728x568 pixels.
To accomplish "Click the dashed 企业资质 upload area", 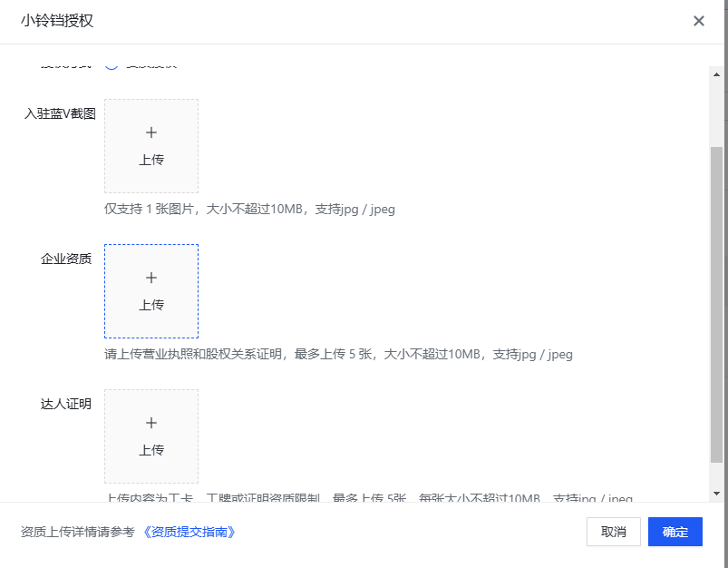I will pos(150,290).
